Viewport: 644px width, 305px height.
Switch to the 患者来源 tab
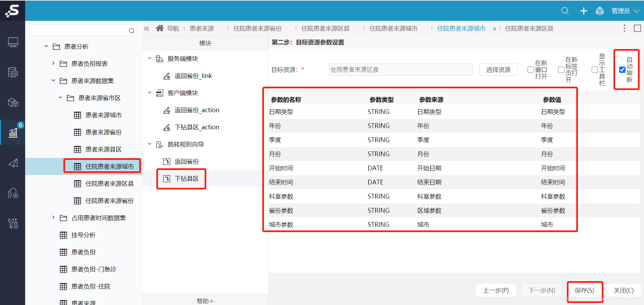pyautogui.click(x=202, y=29)
